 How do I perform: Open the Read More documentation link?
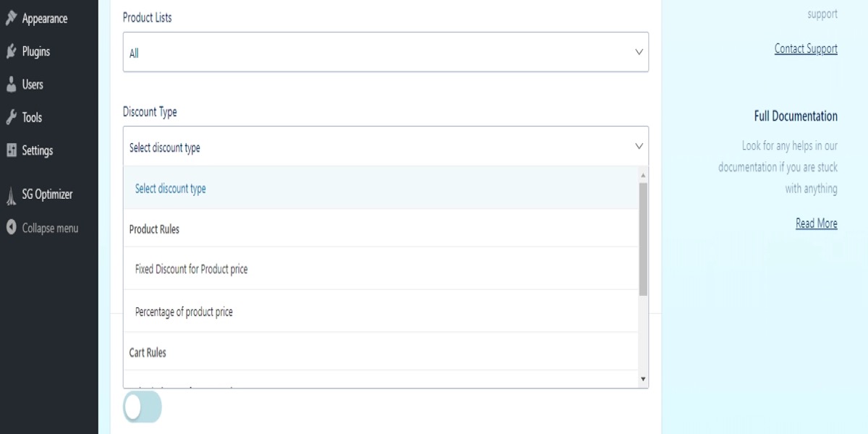tap(816, 224)
